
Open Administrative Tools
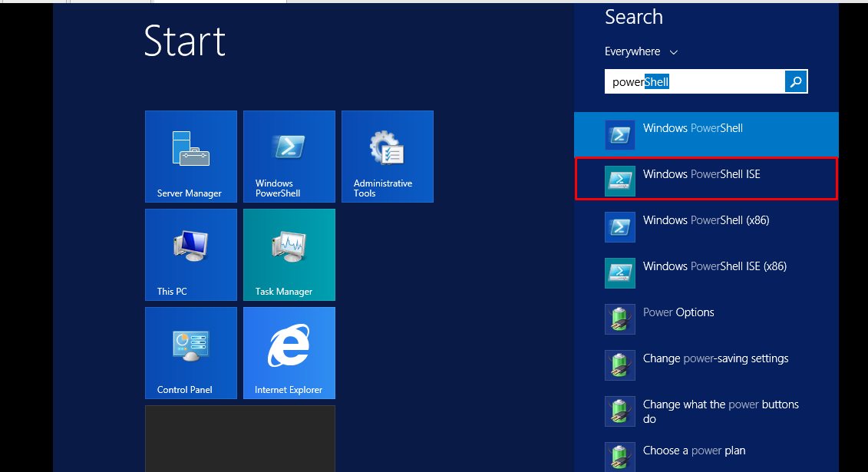(x=387, y=157)
